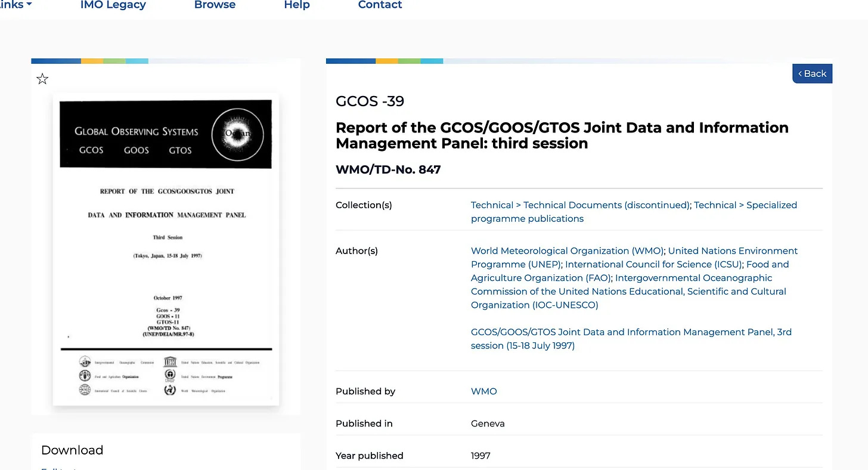Open World Meteorological Organization (WMO) author link
This screenshot has width=868, height=470.
click(568, 251)
